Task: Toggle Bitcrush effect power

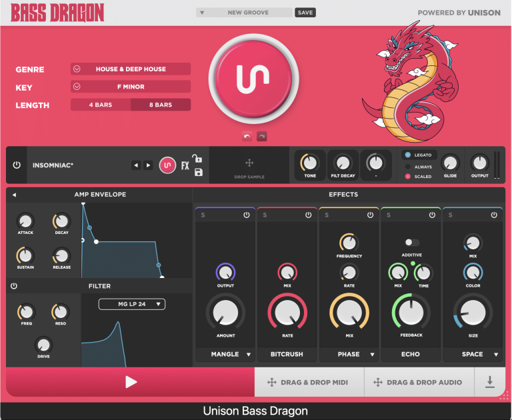Action: point(308,215)
